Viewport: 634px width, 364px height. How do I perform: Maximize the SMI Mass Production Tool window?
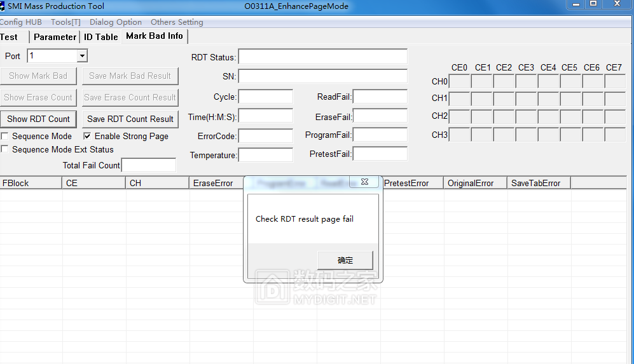click(x=593, y=4)
